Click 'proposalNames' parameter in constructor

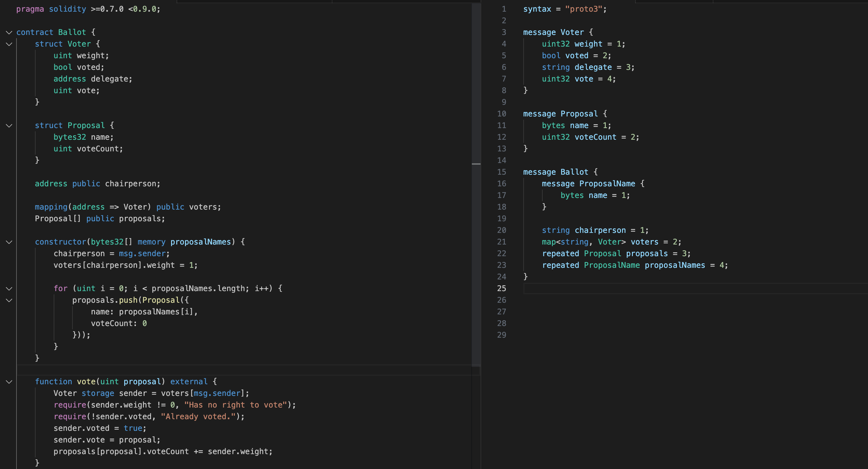[x=201, y=242]
